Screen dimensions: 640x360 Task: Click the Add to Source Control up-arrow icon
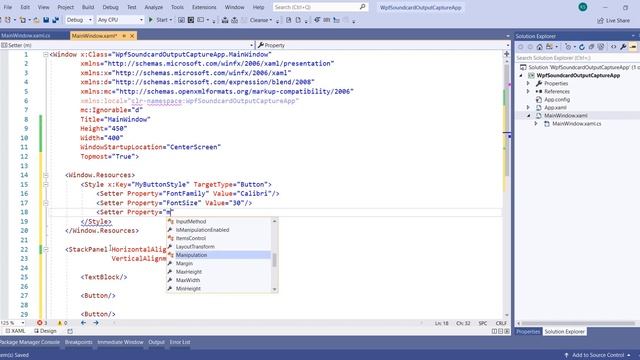coord(567,355)
